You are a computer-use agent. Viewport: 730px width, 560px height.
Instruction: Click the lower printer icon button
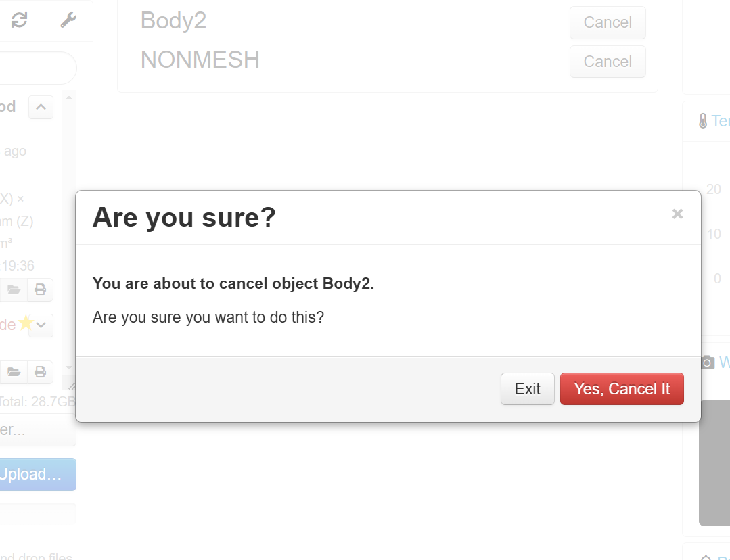(40, 372)
